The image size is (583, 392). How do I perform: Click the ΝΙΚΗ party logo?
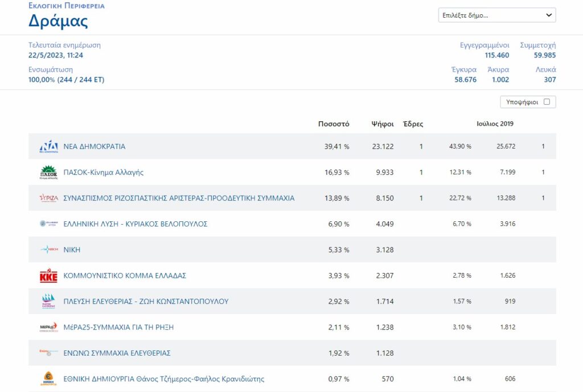tap(48, 250)
